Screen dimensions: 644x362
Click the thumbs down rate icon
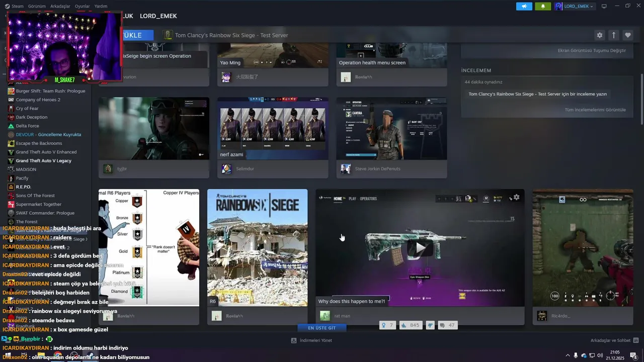point(430,325)
